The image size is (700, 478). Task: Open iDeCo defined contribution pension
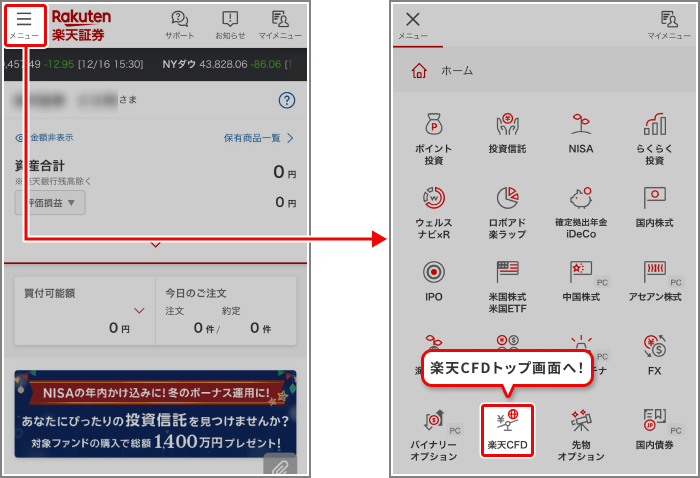pos(581,212)
